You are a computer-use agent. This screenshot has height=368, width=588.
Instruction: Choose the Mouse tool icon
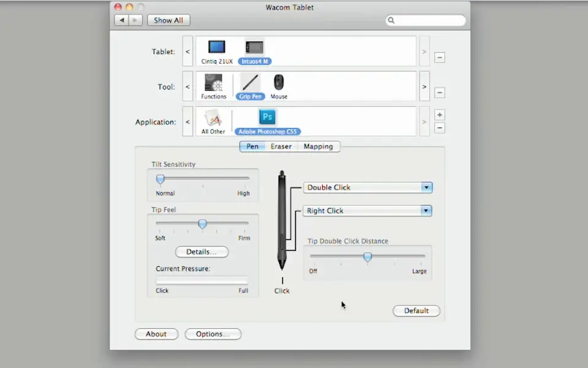point(279,82)
